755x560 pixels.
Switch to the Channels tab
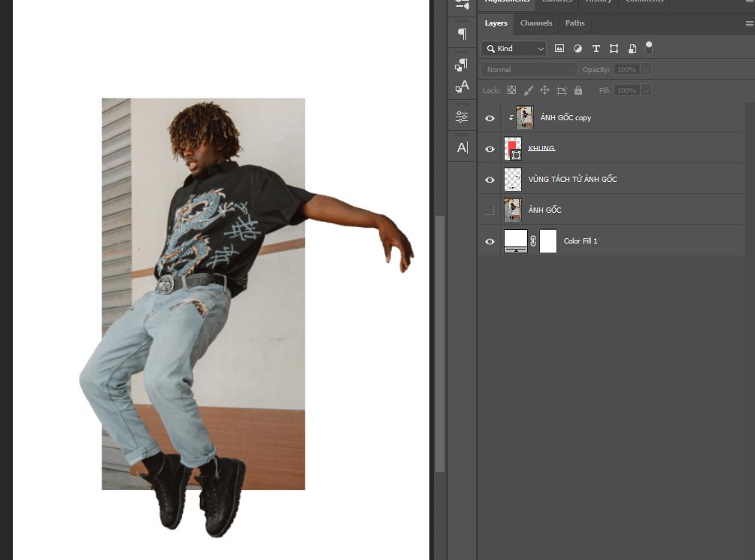[535, 23]
